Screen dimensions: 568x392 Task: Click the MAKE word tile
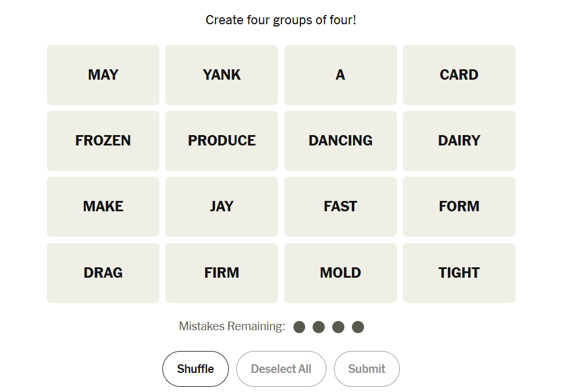click(x=103, y=207)
